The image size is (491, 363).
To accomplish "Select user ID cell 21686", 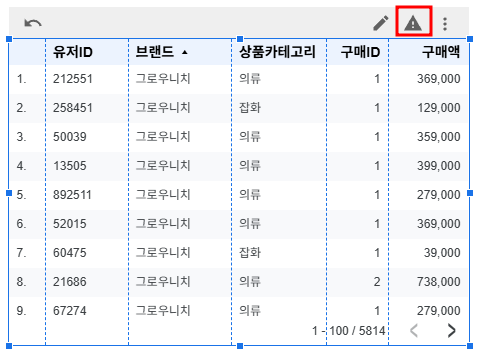I will point(70,282).
